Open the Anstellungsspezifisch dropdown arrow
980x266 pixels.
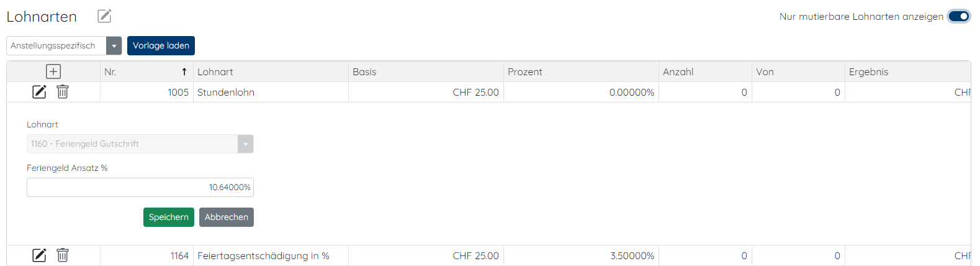(x=114, y=45)
